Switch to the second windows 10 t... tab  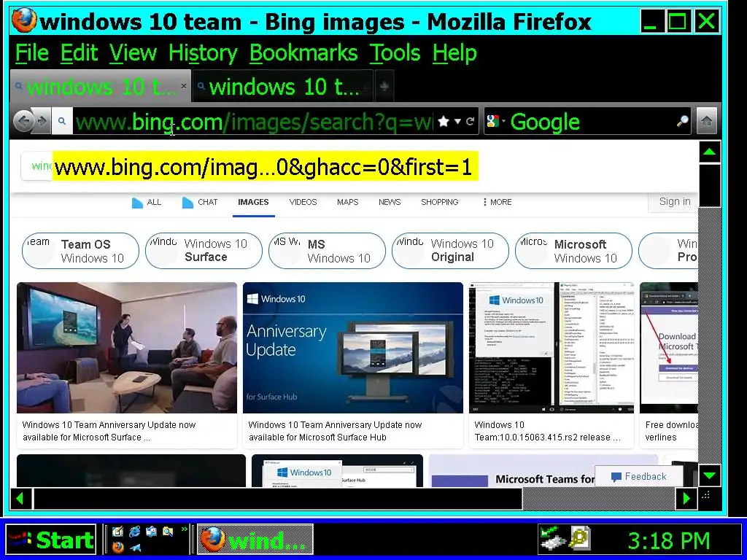(283, 86)
